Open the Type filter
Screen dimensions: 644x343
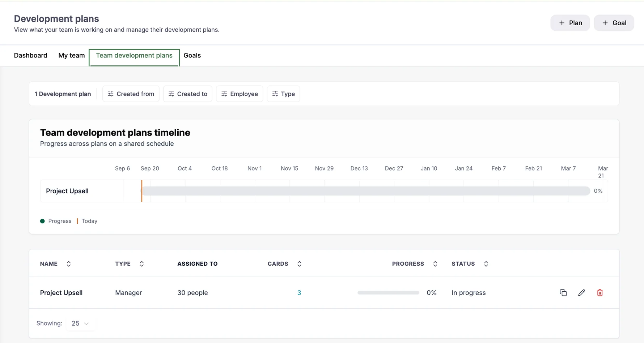(x=283, y=94)
